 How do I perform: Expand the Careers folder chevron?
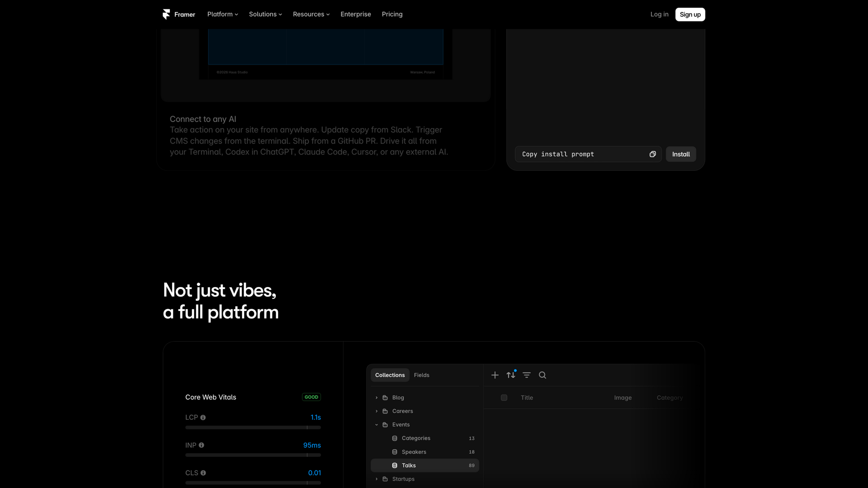click(377, 411)
